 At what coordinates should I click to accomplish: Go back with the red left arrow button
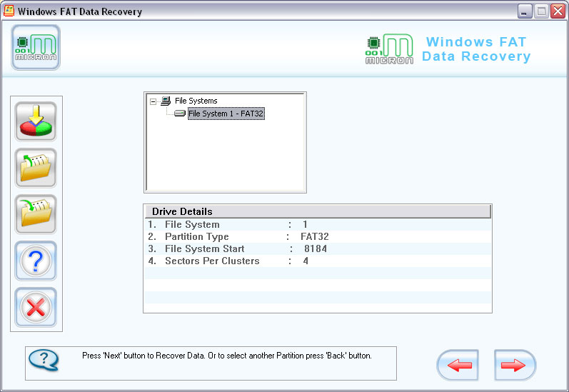[x=458, y=365]
